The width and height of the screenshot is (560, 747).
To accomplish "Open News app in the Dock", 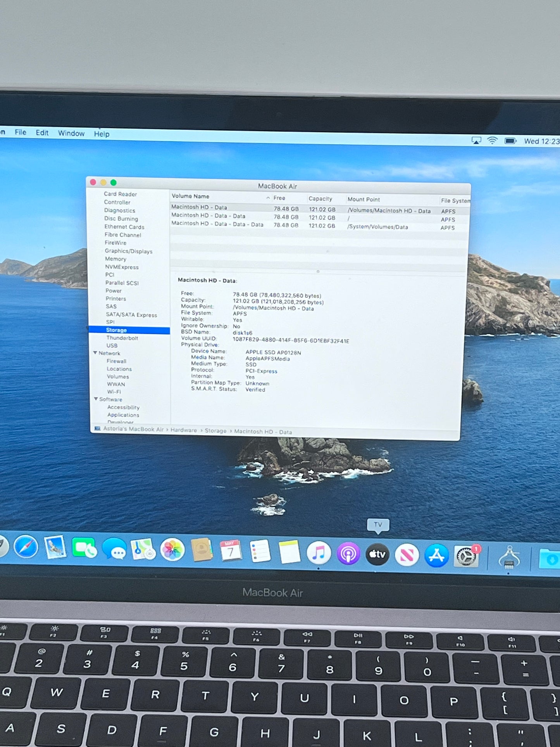I will coord(407,555).
